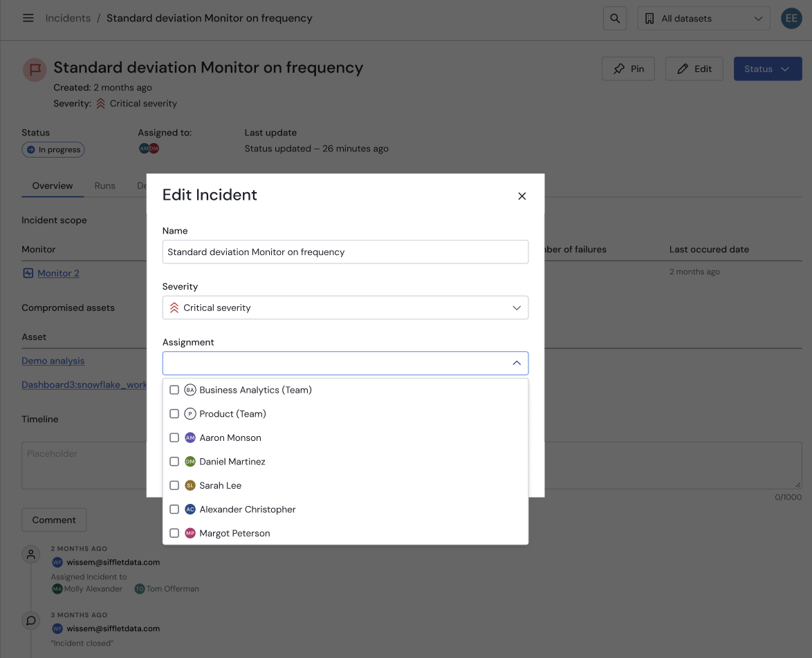Viewport: 812px width, 658px height.
Task: Click Aaron Monson's AM avatar
Action: 190,438
